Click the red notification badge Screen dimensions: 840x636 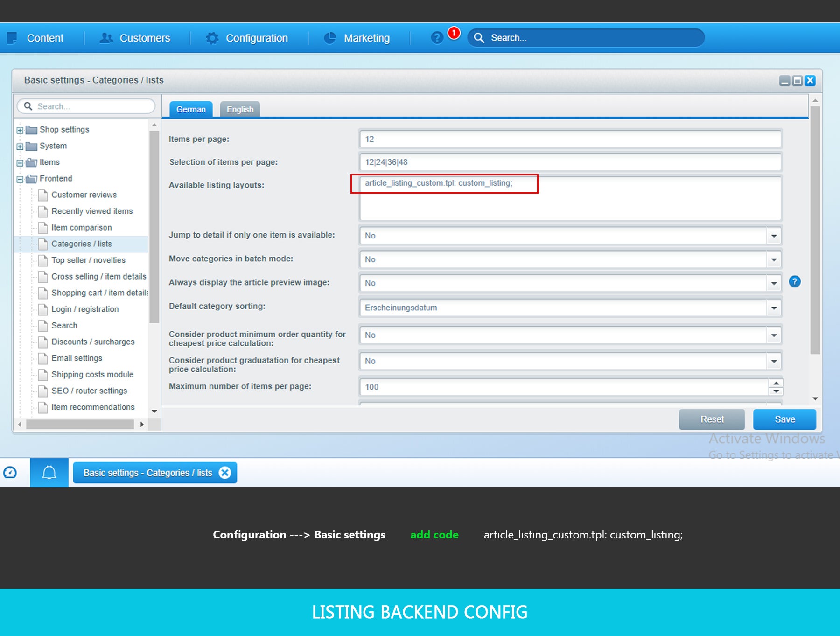coord(454,33)
